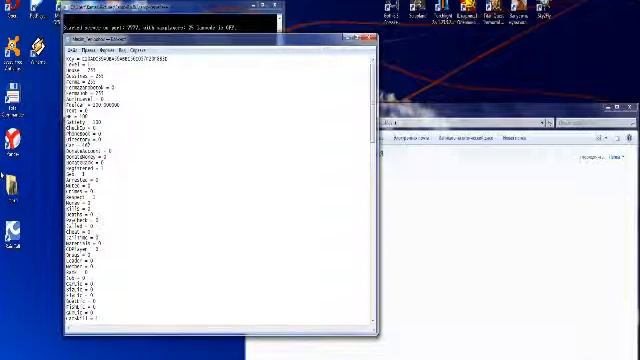This screenshot has height=360, width=640.
Task: Open the Формат menu in Notepad
Action: [x=107, y=50]
